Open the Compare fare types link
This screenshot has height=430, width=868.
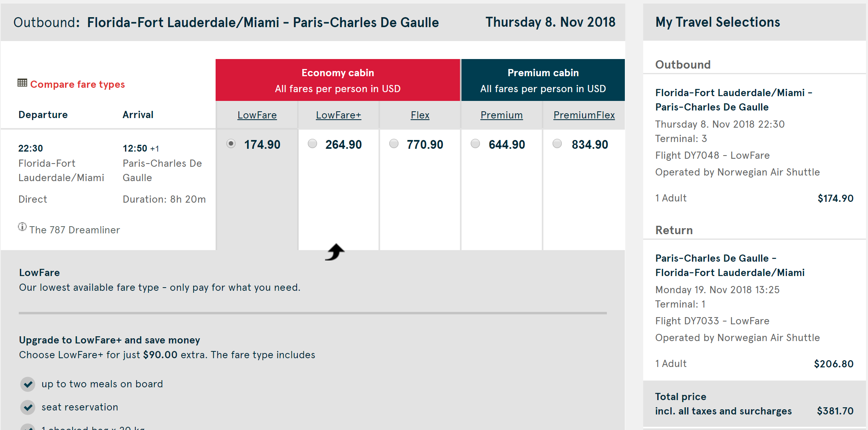pyautogui.click(x=77, y=85)
